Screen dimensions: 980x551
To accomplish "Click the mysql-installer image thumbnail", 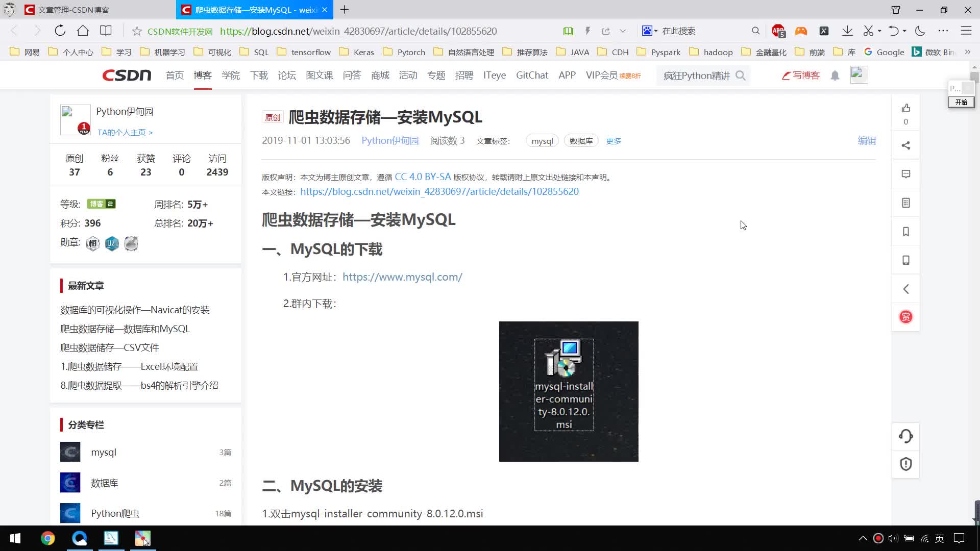I will point(568,391).
